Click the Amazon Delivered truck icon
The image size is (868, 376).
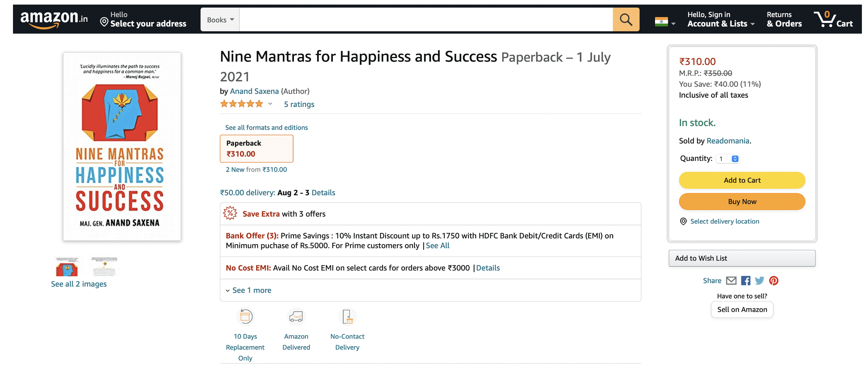pos(296,316)
